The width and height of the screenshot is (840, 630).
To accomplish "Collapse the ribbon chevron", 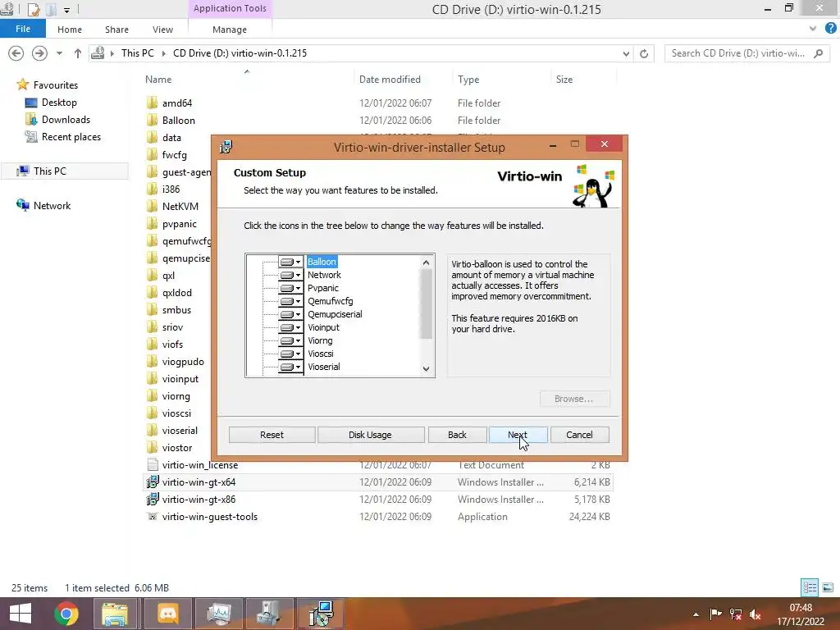I will click(813, 29).
